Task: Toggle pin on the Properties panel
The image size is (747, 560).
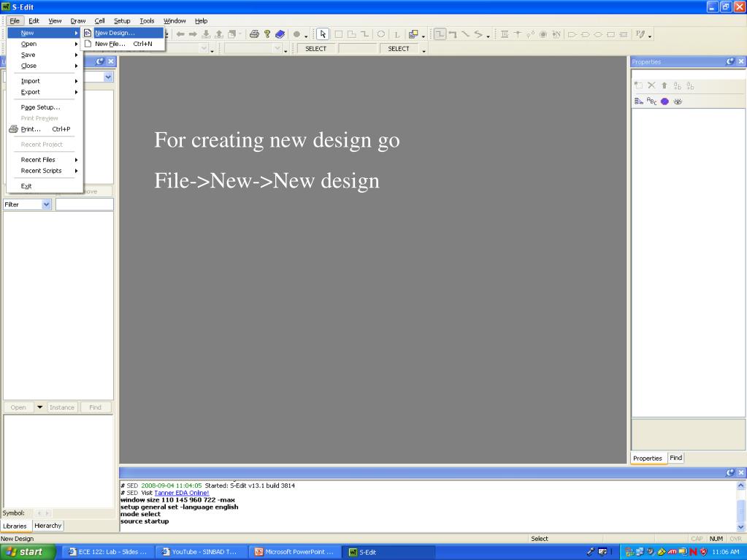Action: click(x=730, y=61)
